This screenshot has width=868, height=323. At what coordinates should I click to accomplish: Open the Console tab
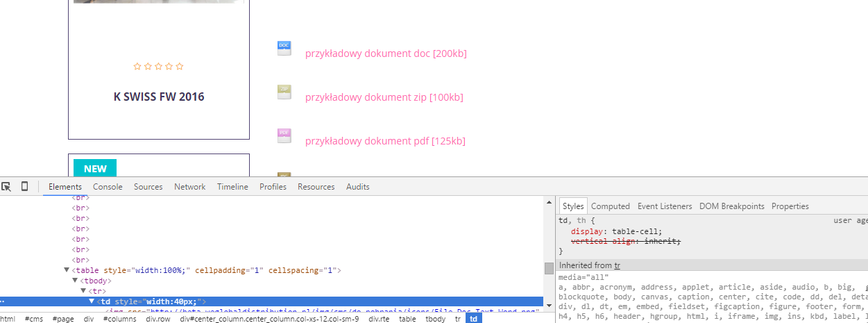pos(108,187)
